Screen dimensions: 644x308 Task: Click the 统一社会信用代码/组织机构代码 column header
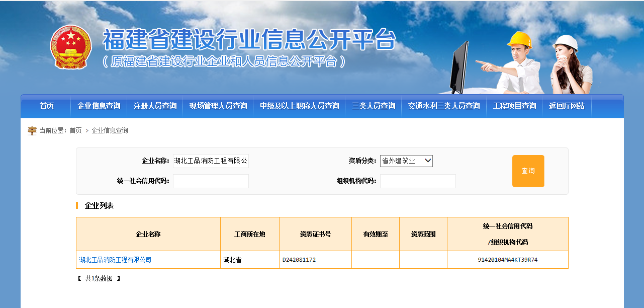click(508, 235)
